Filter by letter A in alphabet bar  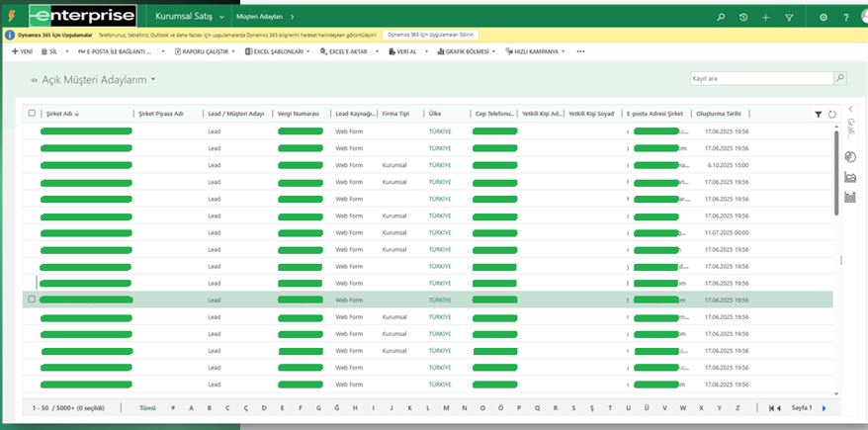pos(191,408)
